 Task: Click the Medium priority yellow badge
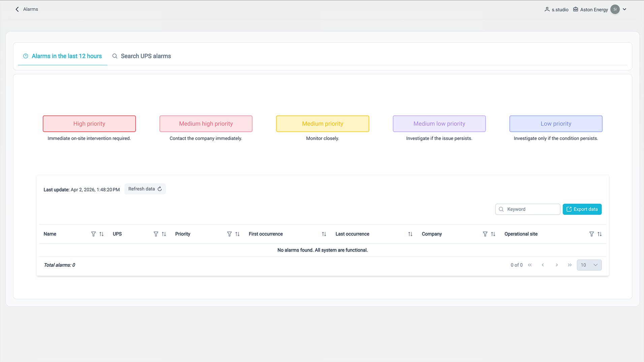tap(322, 124)
